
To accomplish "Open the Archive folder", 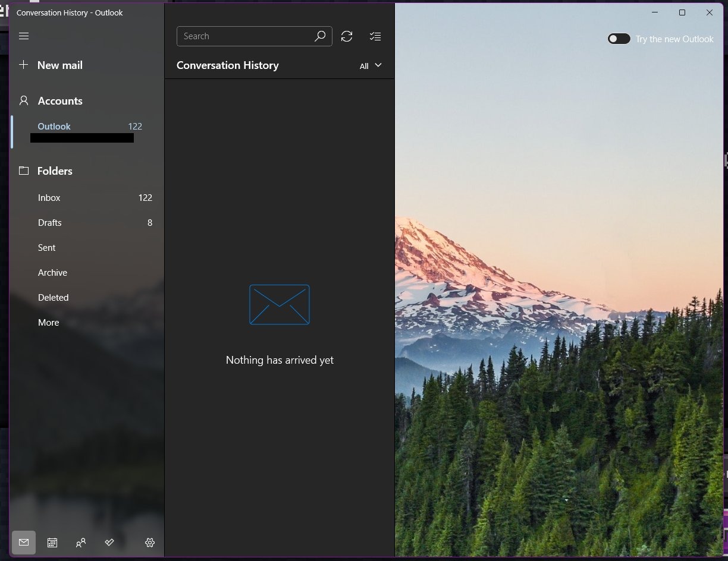I will (53, 273).
